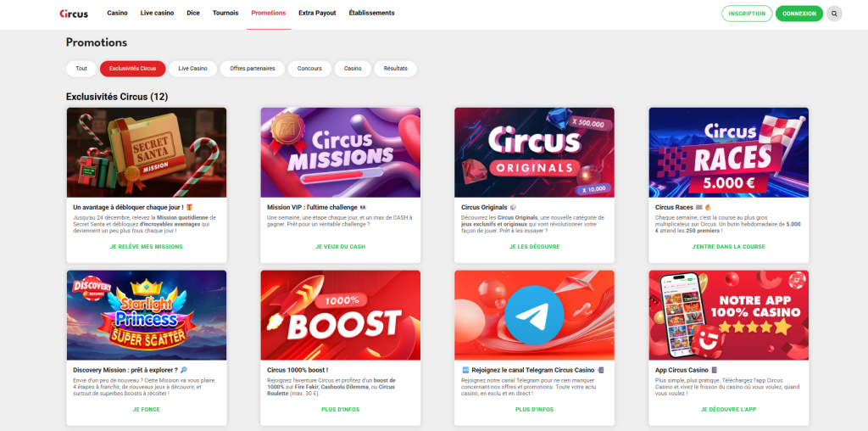
Task: Click PLUS D'INFOS under Circus 1000% boost
Action: 341,410
